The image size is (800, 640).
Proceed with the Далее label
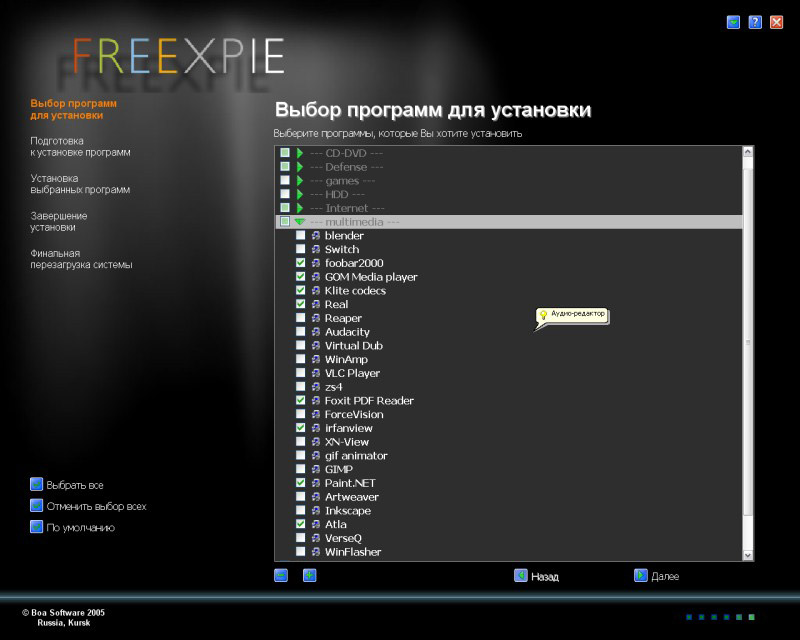click(x=665, y=577)
